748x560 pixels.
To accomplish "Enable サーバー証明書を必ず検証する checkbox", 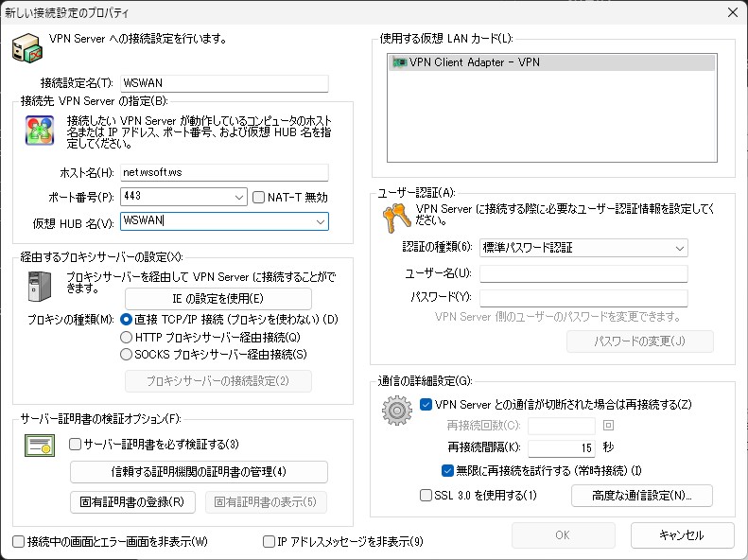I will pyautogui.click(x=75, y=444).
